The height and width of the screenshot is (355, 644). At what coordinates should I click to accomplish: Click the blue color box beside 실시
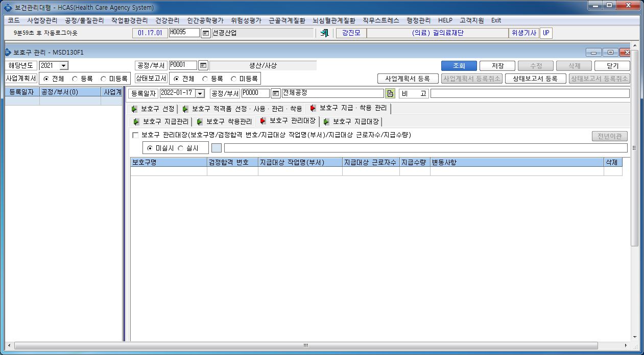(x=217, y=148)
